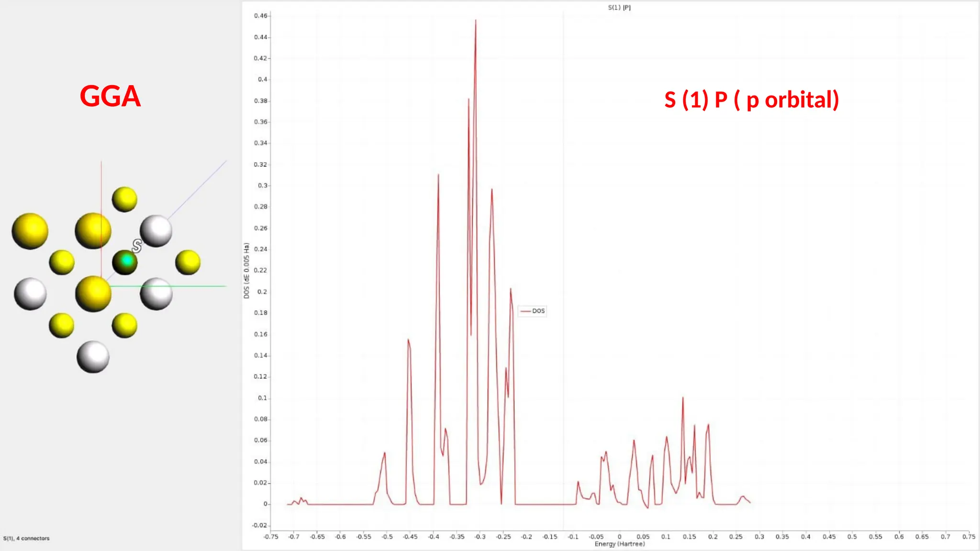Click the 'S' atom label in viewer
Image resolution: width=980 pixels, height=551 pixels.
pos(137,246)
